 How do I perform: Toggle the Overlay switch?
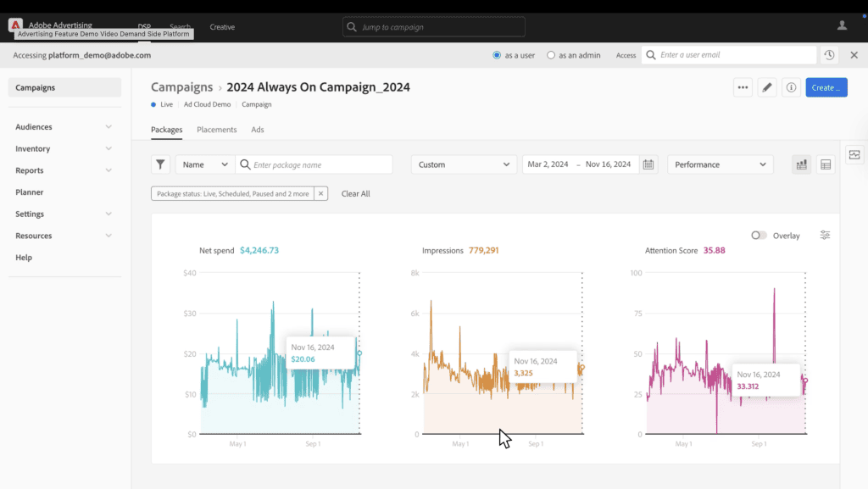[x=759, y=236]
